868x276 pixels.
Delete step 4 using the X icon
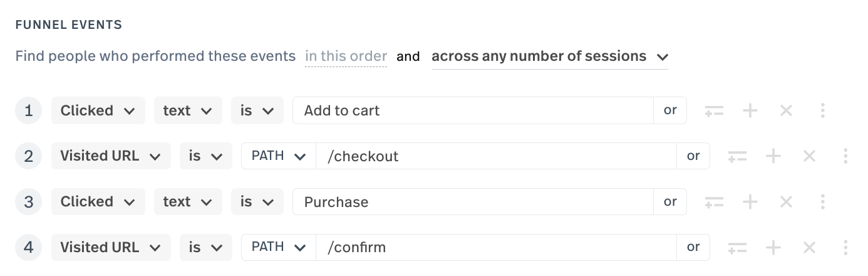tap(810, 248)
